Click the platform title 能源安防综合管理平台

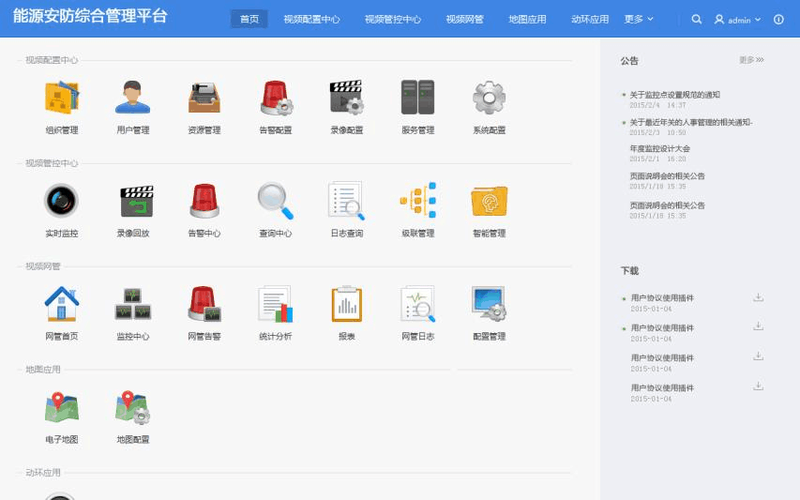click(90, 16)
